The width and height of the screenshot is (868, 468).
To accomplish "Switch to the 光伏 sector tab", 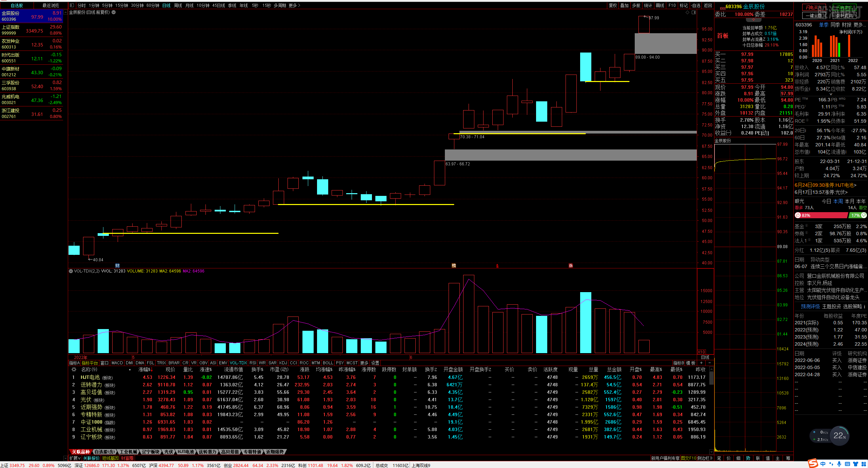I will 169,452.
